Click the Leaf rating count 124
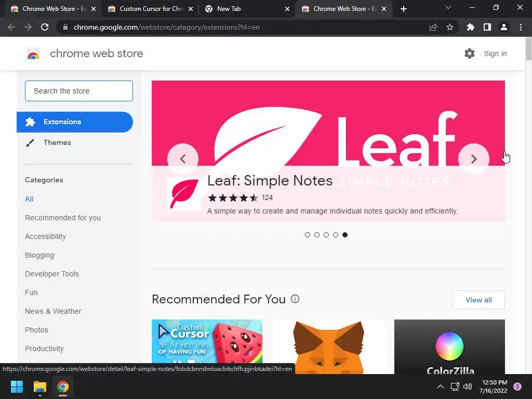 coord(268,197)
